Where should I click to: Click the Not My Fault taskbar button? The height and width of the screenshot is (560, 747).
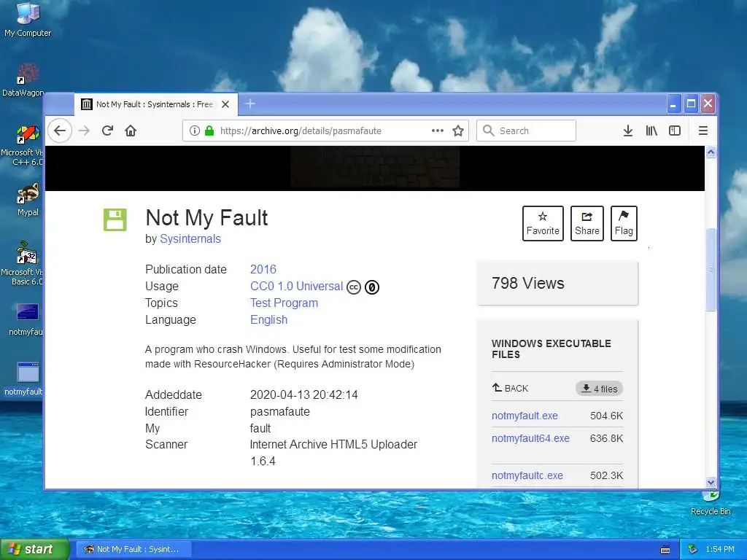[134, 549]
